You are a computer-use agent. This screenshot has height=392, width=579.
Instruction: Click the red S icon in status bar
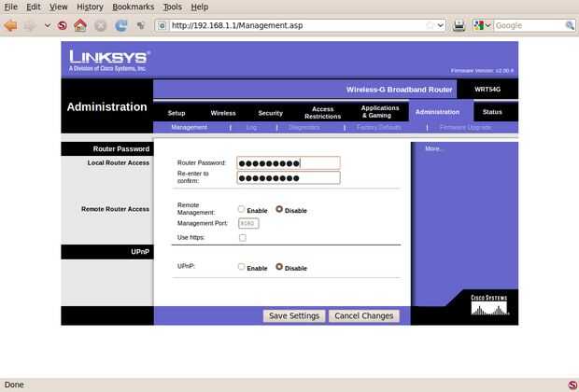[572, 385]
